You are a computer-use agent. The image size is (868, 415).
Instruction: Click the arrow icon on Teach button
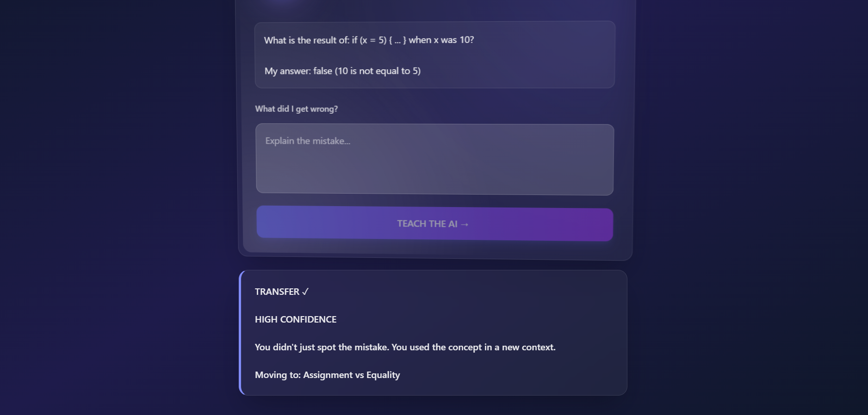[x=465, y=225]
